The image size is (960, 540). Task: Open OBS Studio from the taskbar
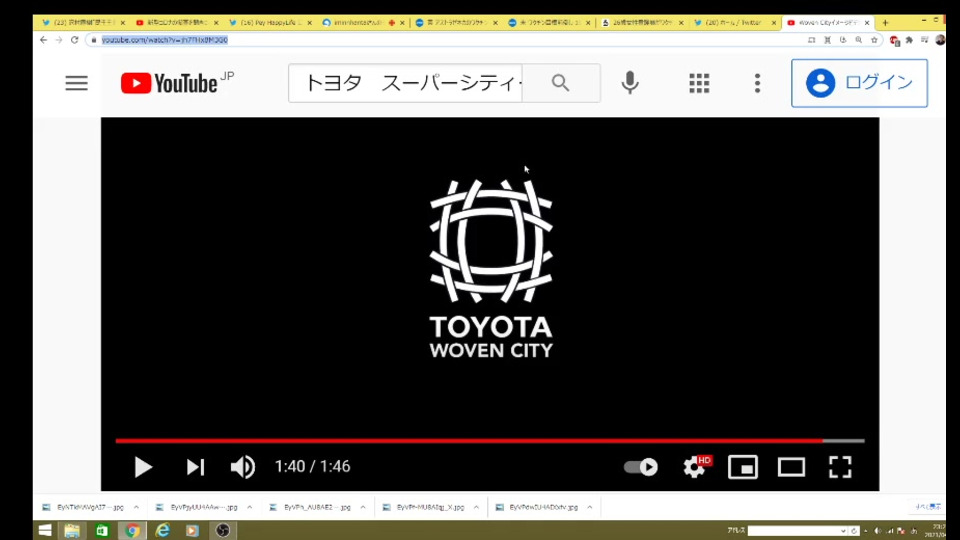coord(223,530)
